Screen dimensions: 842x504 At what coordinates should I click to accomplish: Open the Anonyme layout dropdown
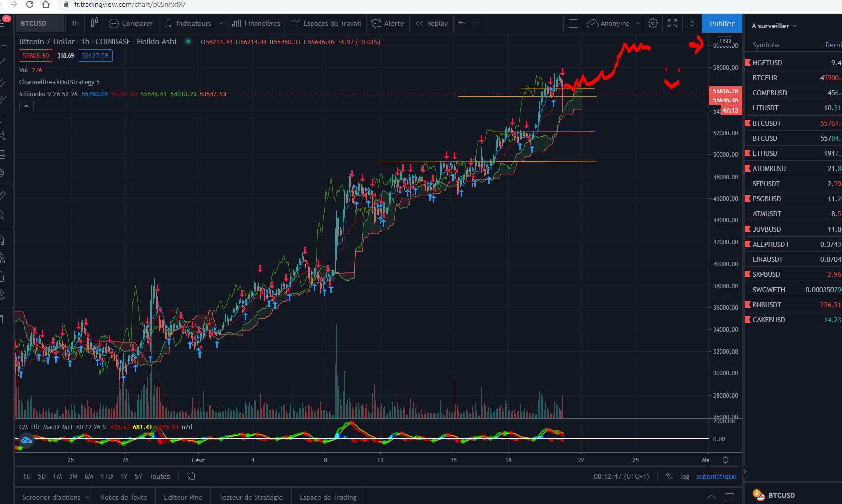point(638,23)
